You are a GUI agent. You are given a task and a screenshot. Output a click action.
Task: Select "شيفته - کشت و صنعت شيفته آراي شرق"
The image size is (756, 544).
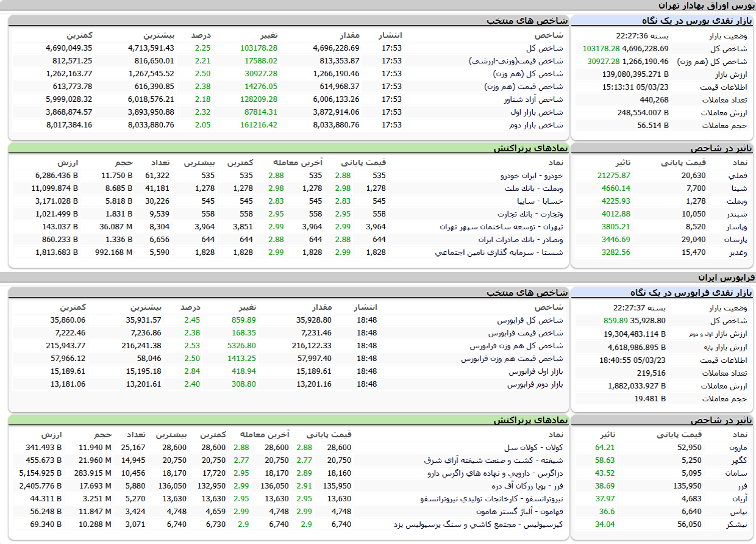point(494,460)
